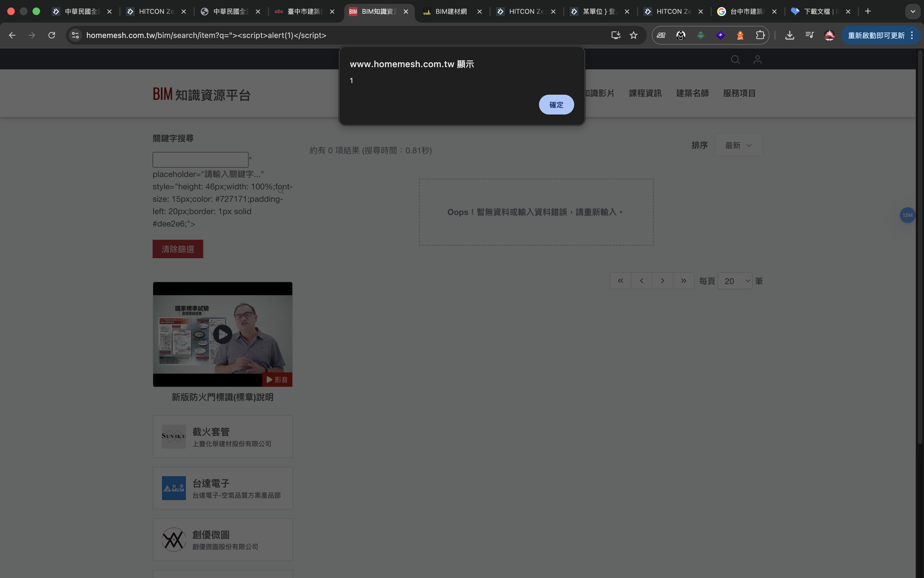
Task: Open the media control playlist icon
Action: [809, 35]
